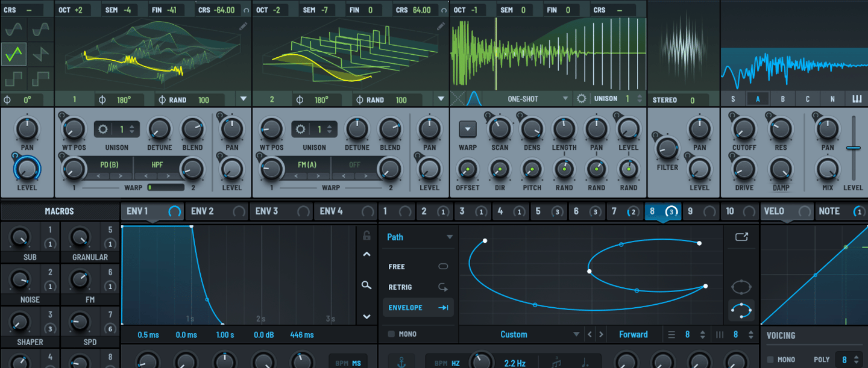Go to previous LFO shape preset
Viewport: 868px width, 368px height.
(590, 334)
